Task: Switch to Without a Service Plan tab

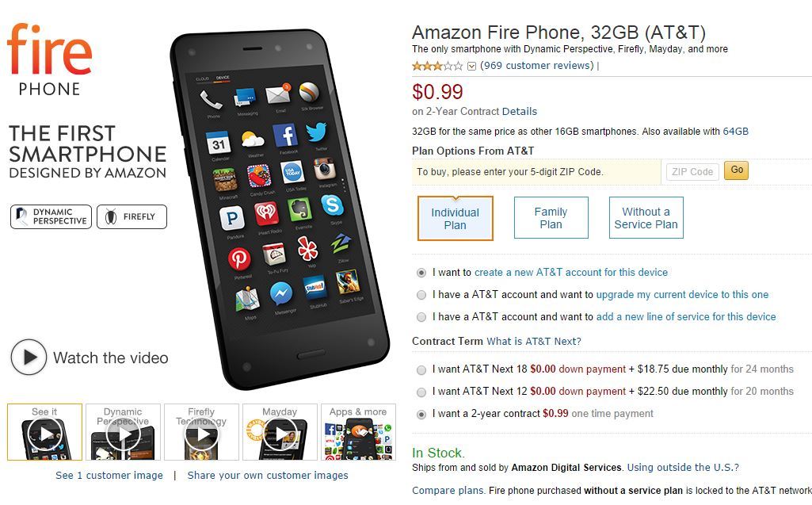Action: 646,218
